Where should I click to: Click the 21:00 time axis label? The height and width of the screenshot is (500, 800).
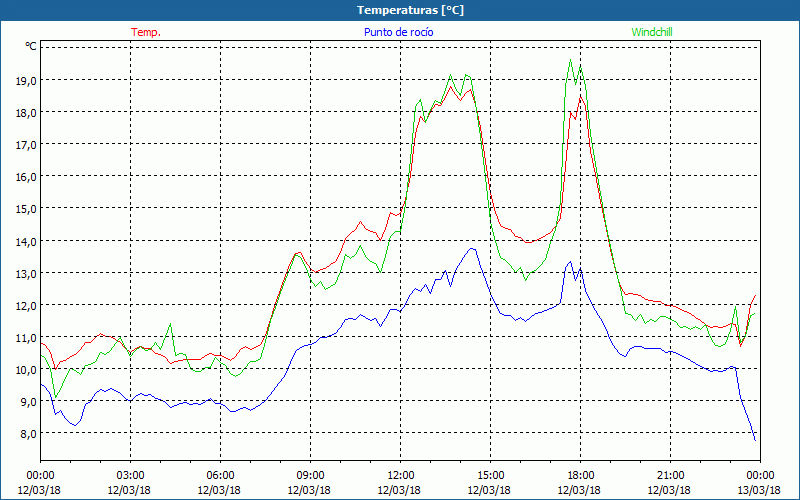point(670,475)
